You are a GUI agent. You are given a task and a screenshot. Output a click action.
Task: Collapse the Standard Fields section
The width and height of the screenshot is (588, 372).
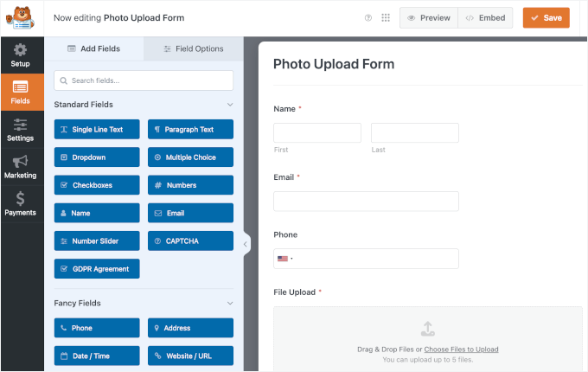coord(229,105)
